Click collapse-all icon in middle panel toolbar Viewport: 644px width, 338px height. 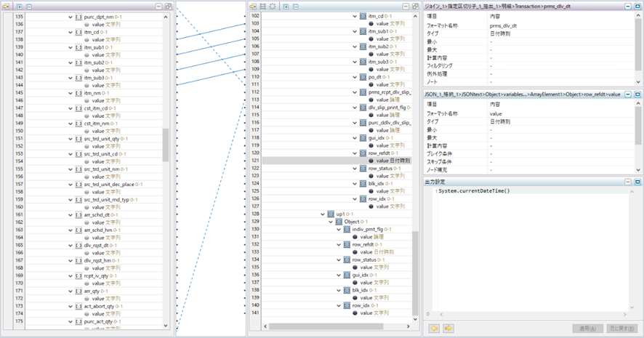tap(296, 5)
